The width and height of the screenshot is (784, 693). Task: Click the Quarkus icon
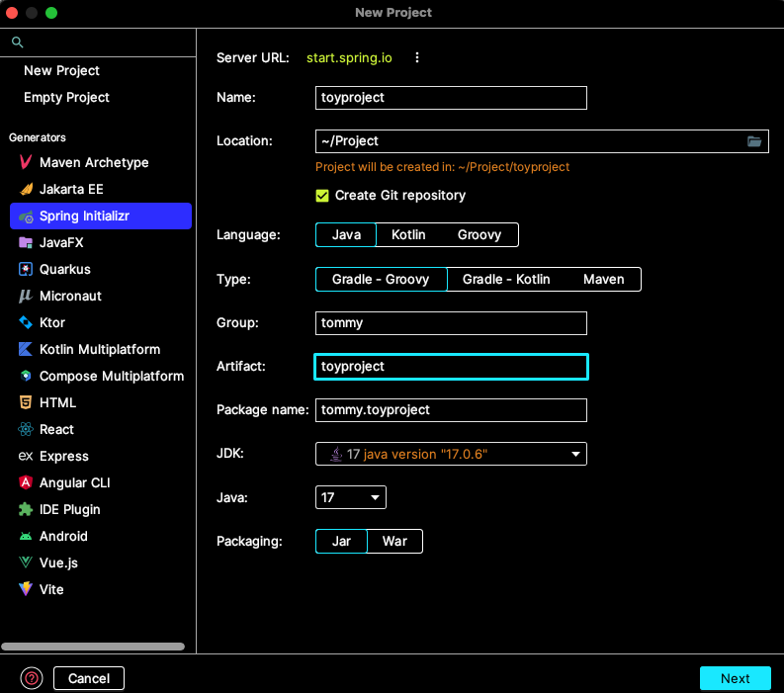[26, 269]
